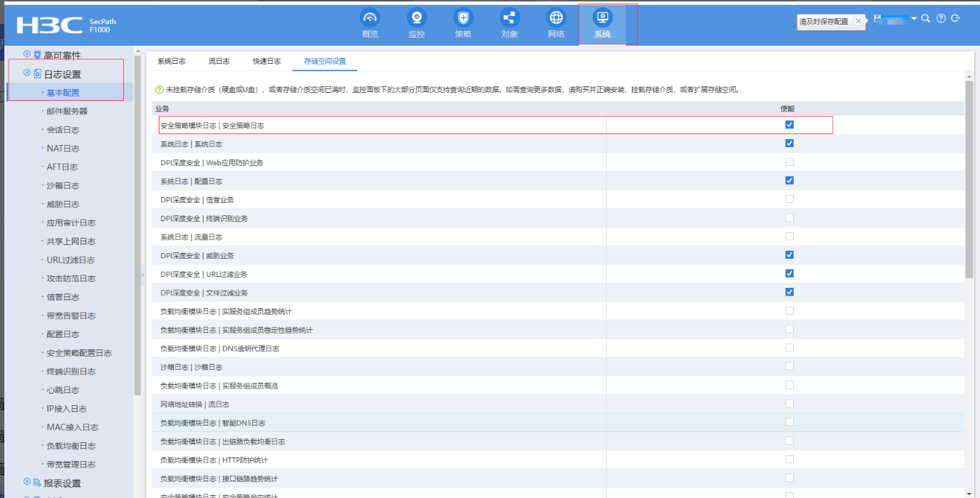This screenshot has height=498, width=980.
Task: Open 会话日志 in the sidebar
Action: coord(63,130)
